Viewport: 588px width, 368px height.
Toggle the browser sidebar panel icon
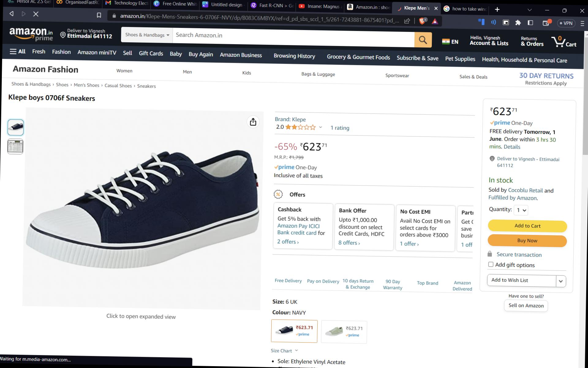click(530, 23)
